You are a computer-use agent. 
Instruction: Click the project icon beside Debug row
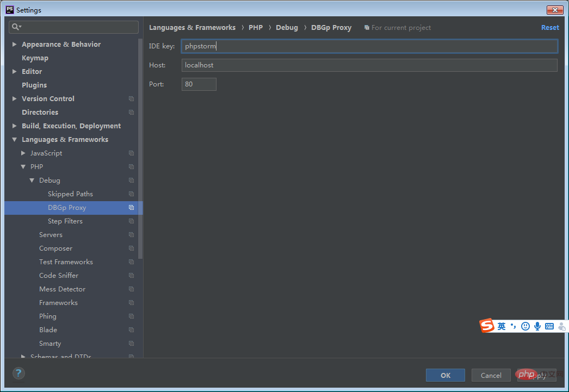point(131,180)
